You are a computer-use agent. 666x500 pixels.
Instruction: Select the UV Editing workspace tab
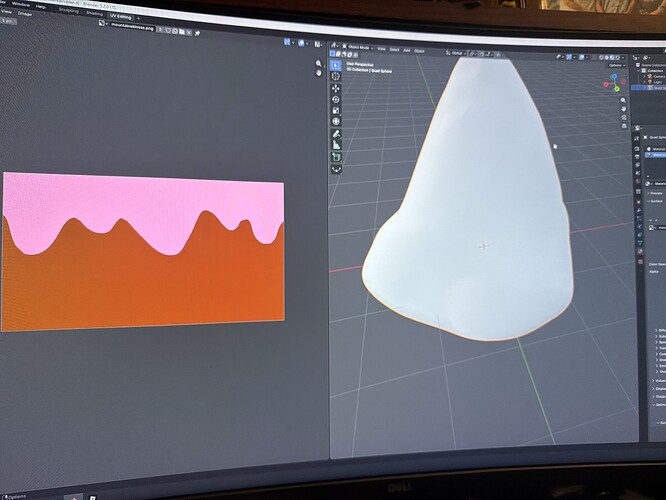(121, 16)
